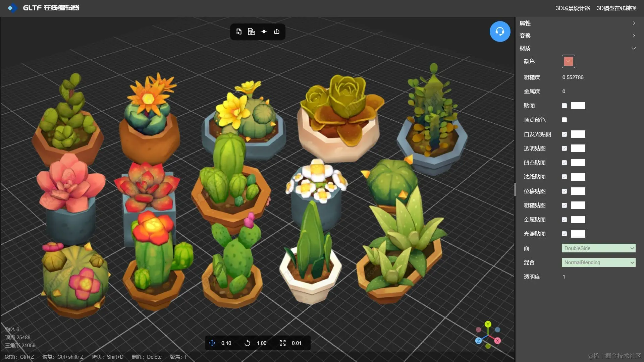
Task: Select the rotate snap icon
Action: (247, 343)
